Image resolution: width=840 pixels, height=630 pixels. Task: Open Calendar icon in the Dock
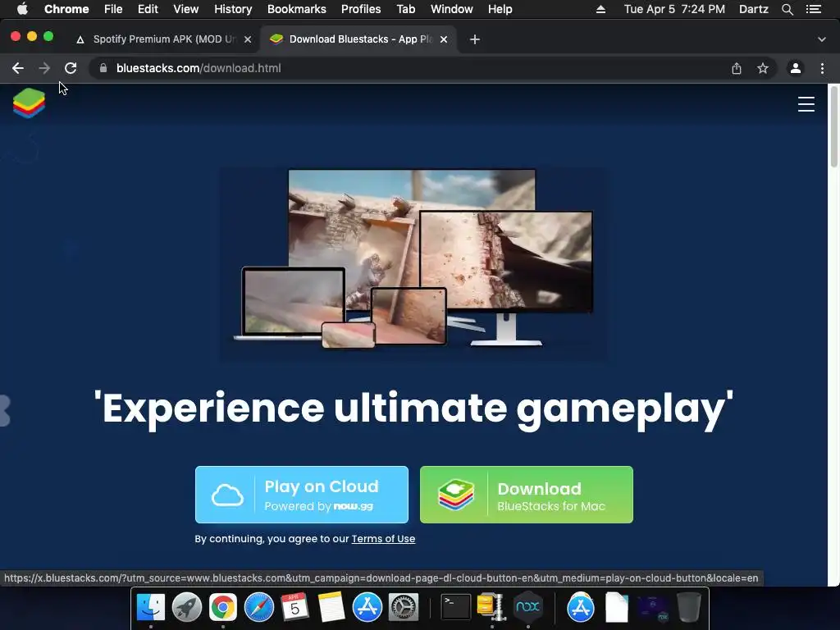click(295, 607)
